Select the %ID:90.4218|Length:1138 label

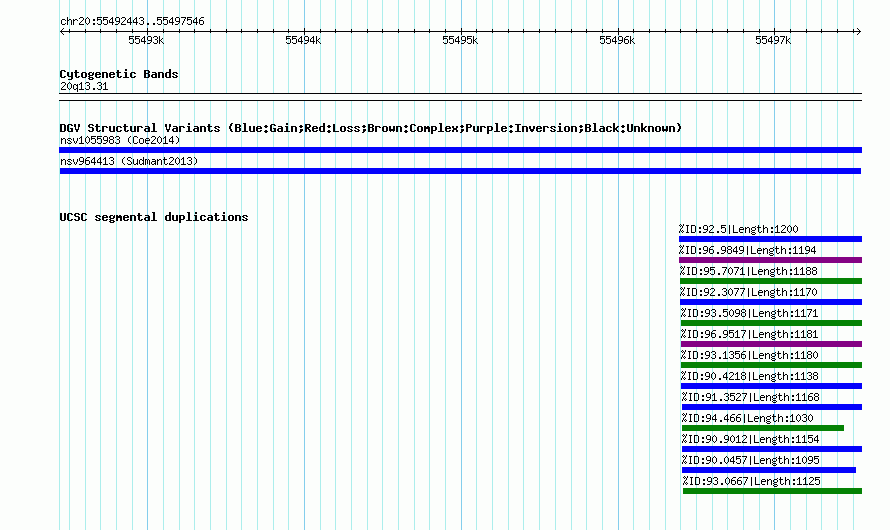[750, 376]
